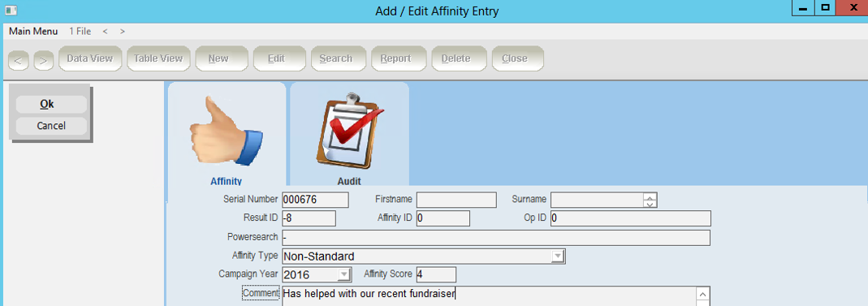Image resolution: width=868 pixels, height=306 pixels.
Task: Increase the Surname spinner value
Action: [x=650, y=196]
